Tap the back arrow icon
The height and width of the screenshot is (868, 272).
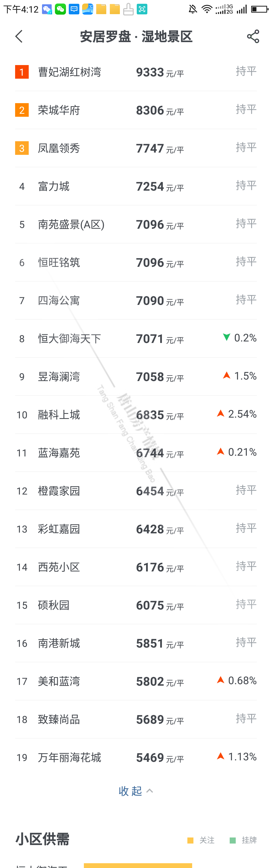pos(19,36)
